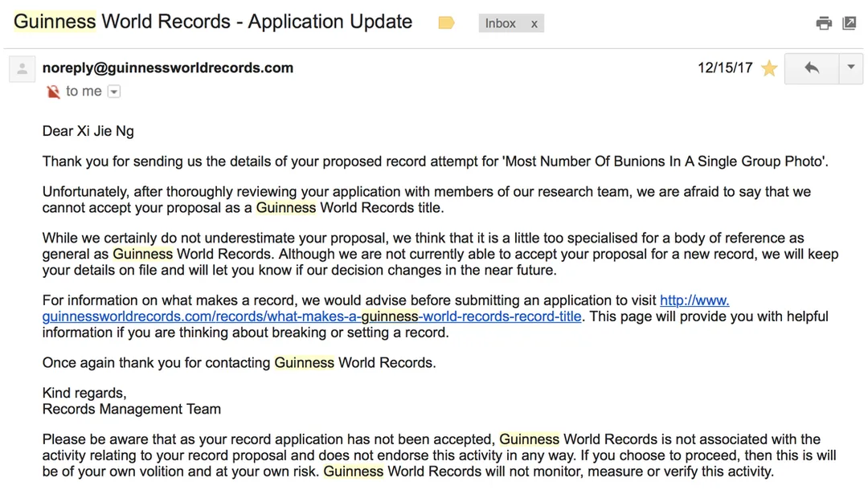Screen dimensions: 868x490
Task: Toggle the star on this email
Action: tap(769, 68)
